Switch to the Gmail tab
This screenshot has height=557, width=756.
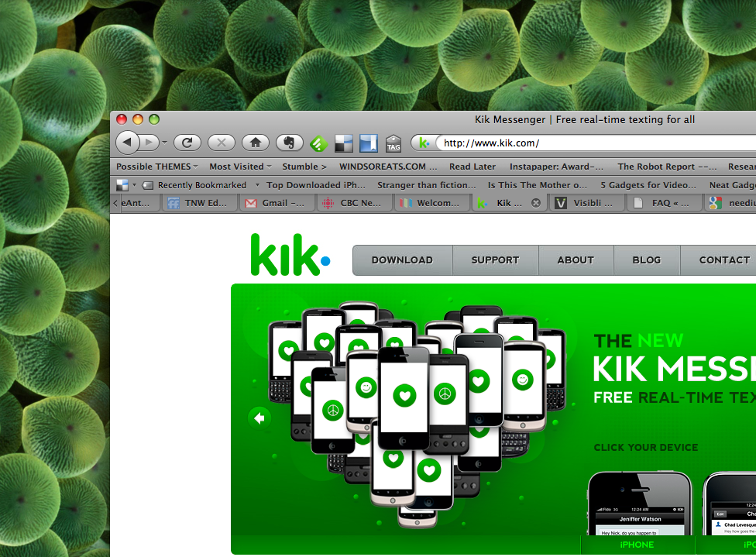pyautogui.click(x=277, y=203)
